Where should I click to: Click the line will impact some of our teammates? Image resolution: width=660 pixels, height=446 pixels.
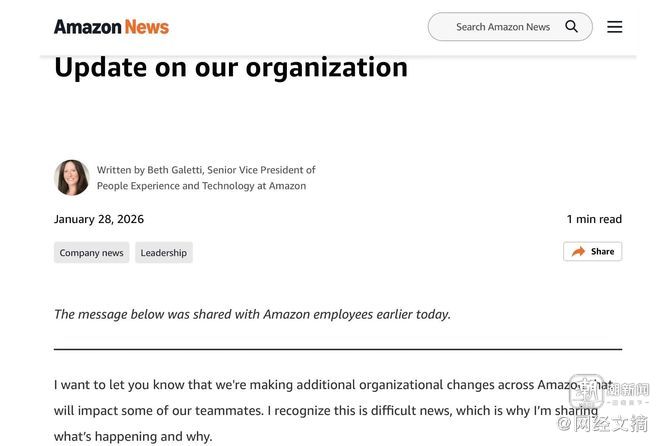(x=158, y=411)
